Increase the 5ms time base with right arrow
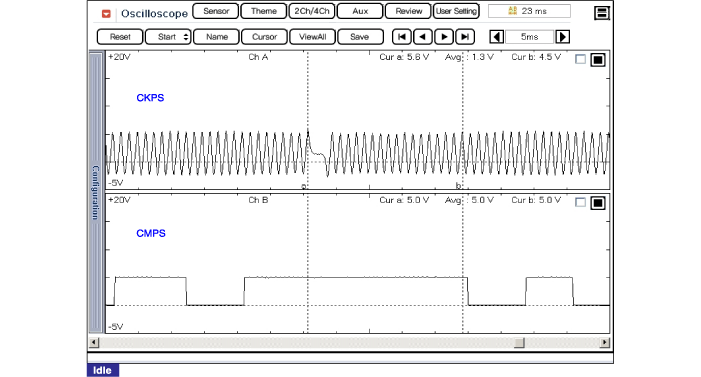Screen dimensions: 701x377 point(562,37)
